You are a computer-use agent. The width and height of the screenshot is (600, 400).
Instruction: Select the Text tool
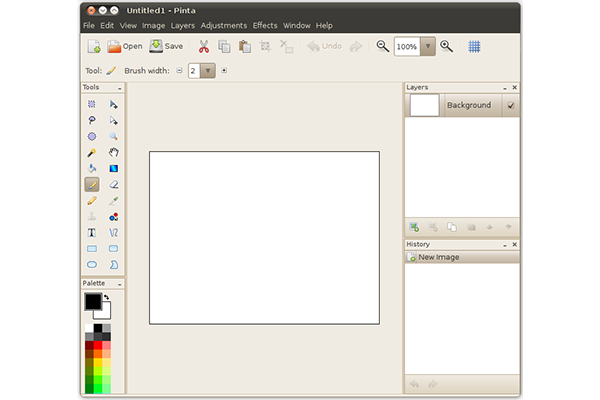coord(92,232)
